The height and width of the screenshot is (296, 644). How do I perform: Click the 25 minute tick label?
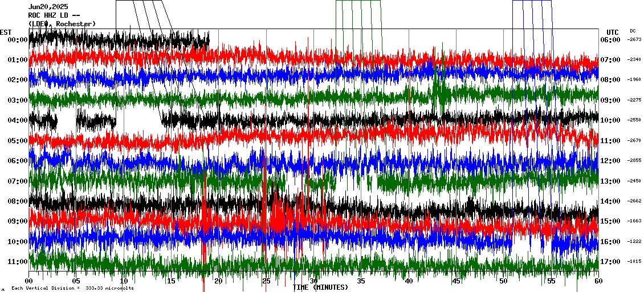pos(266,281)
